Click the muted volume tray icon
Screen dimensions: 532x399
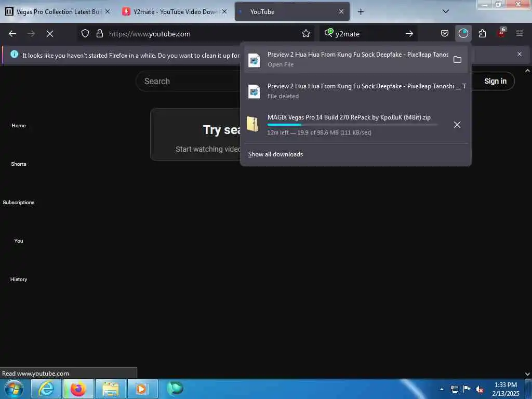(x=480, y=390)
